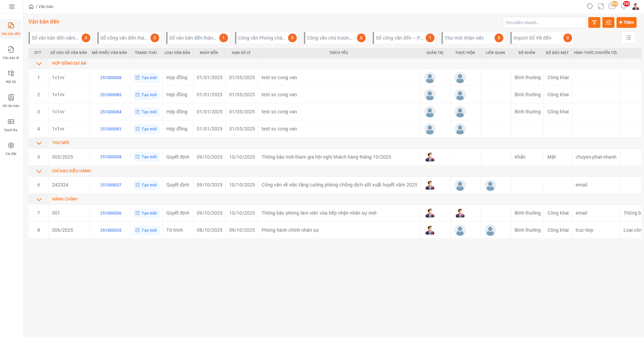Click the Thêm button

tap(626, 22)
